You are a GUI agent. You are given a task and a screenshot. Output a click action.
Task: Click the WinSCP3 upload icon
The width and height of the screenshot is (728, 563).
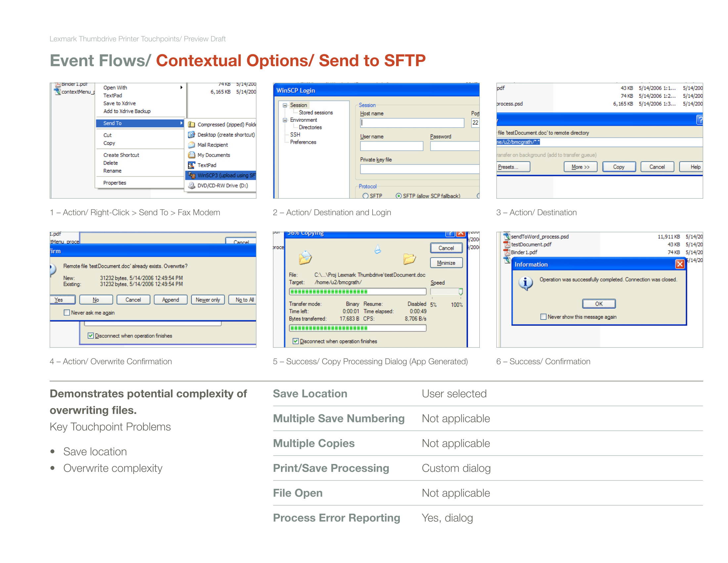coord(191,175)
